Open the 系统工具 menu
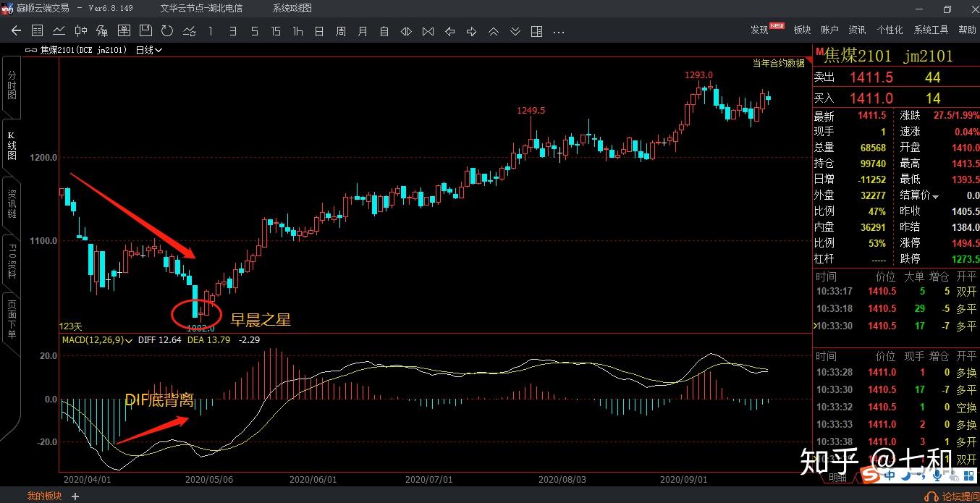The height and width of the screenshot is (503, 980). click(931, 30)
